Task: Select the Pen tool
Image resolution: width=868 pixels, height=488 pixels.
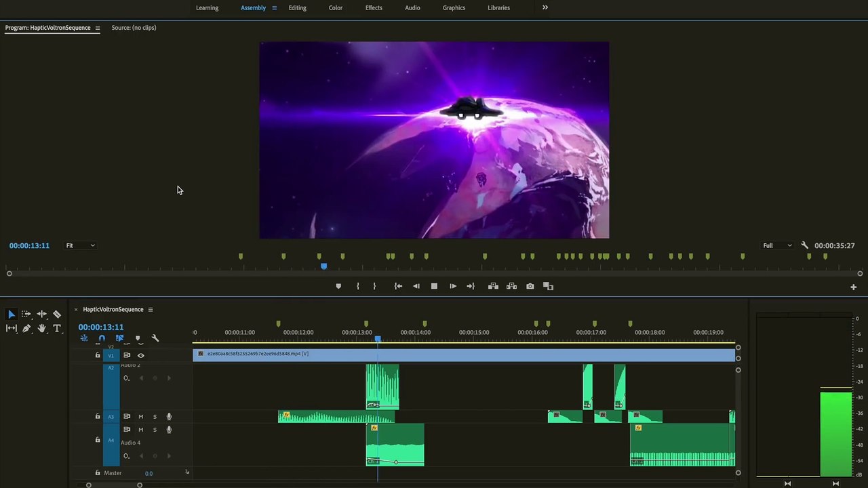Action: (26, 328)
